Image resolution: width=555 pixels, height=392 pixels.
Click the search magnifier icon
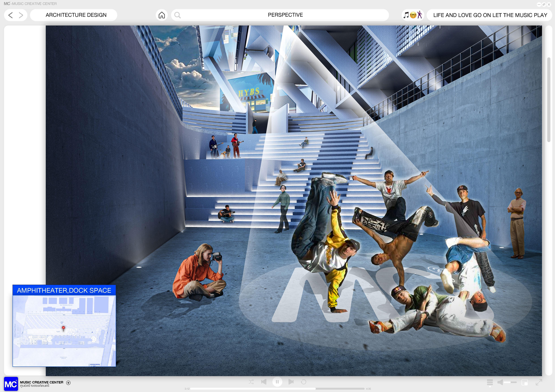(177, 15)
